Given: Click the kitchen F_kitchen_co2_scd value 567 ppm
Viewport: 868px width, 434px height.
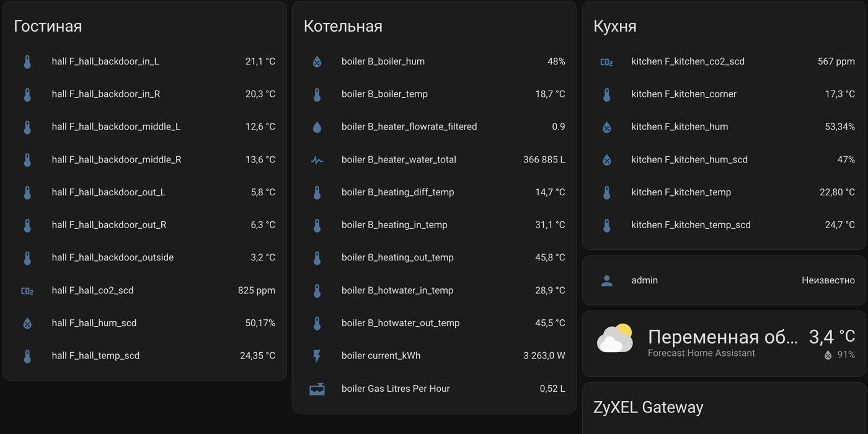Looking at the screenshot, I should [x=836, y=61].
